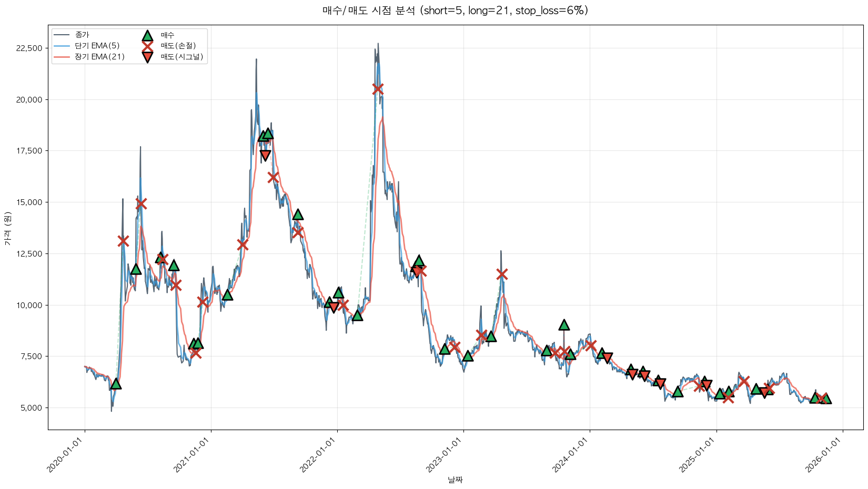Click the red 매도(손절) X legend icon
Viewport: 868px width, 489px height.
point(147,46)
